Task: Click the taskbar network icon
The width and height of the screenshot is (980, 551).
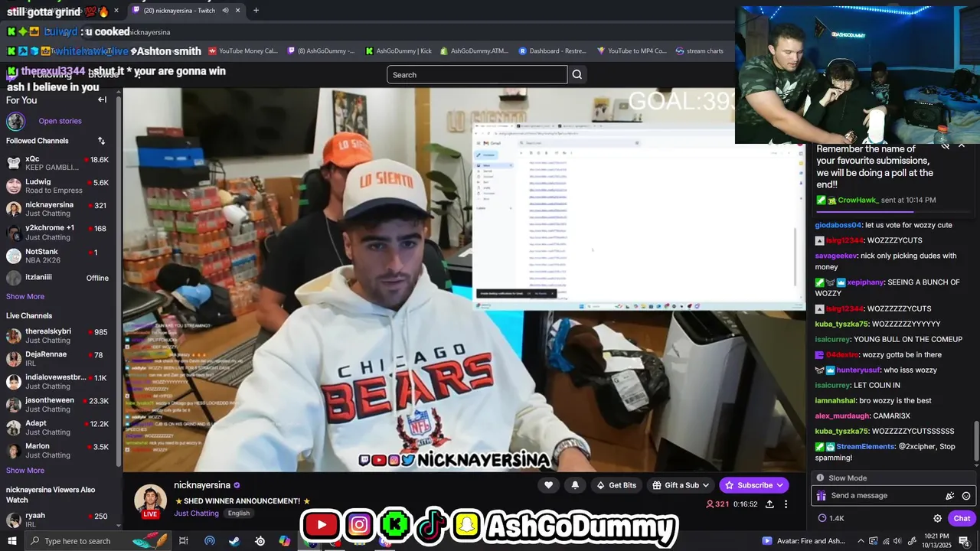Action: [x=886, y=541]
